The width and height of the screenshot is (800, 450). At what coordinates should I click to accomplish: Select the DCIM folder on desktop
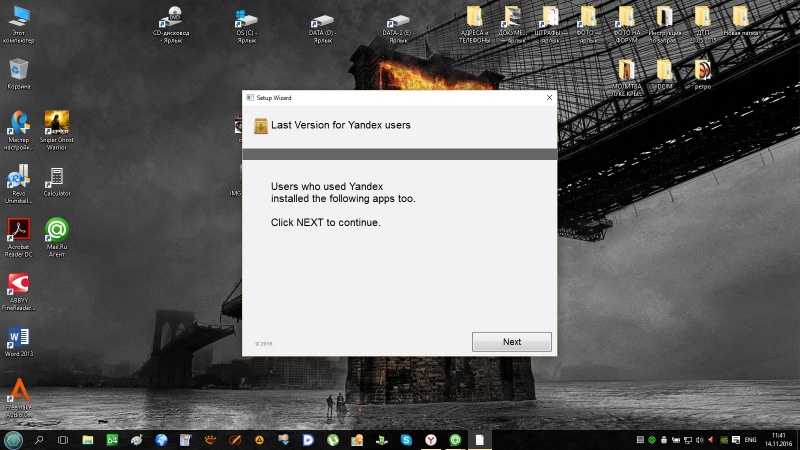click(664, 74)
